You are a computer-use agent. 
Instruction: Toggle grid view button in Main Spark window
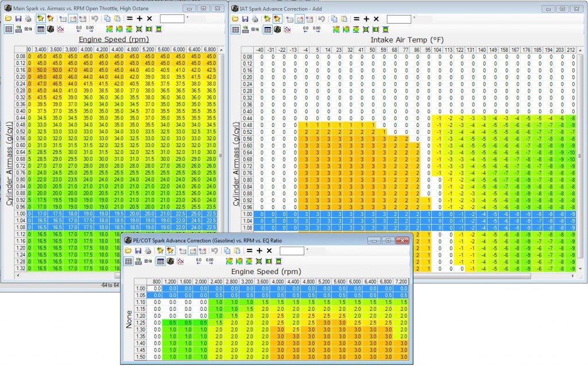[9, 29]
